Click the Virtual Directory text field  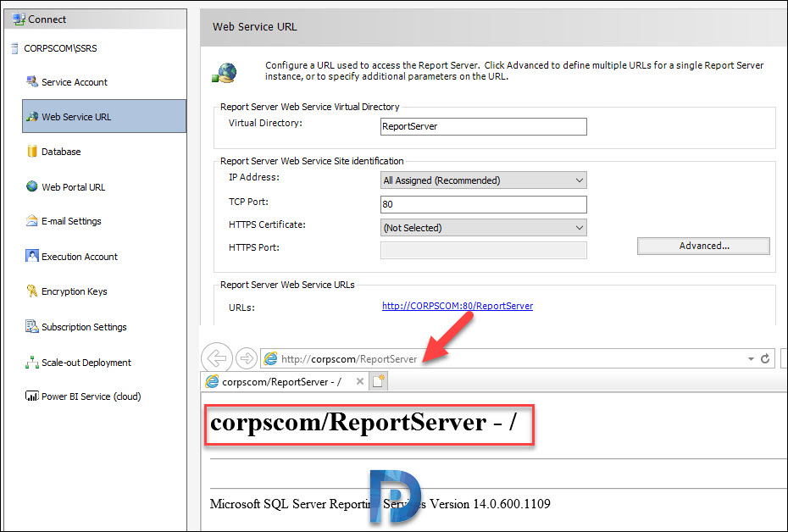click(x=484, y=126)
